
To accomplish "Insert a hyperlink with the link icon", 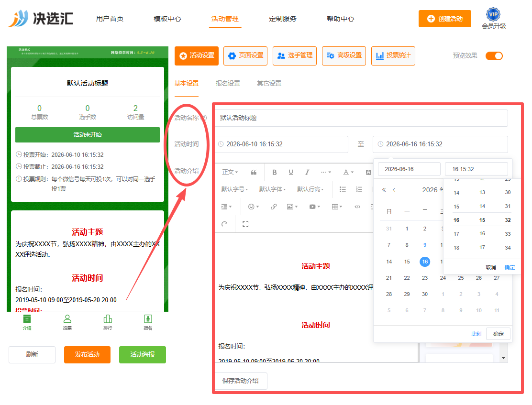I will pos(274,207).
